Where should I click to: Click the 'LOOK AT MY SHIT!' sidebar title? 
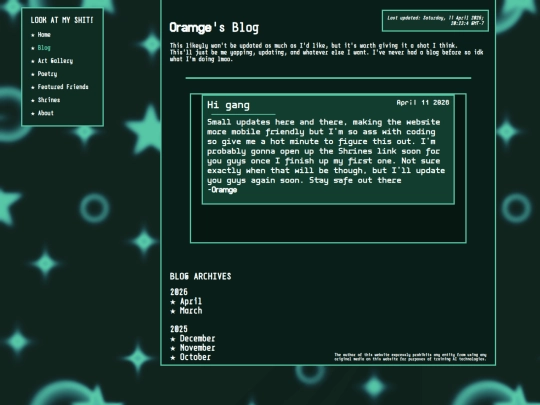[62, 20]
